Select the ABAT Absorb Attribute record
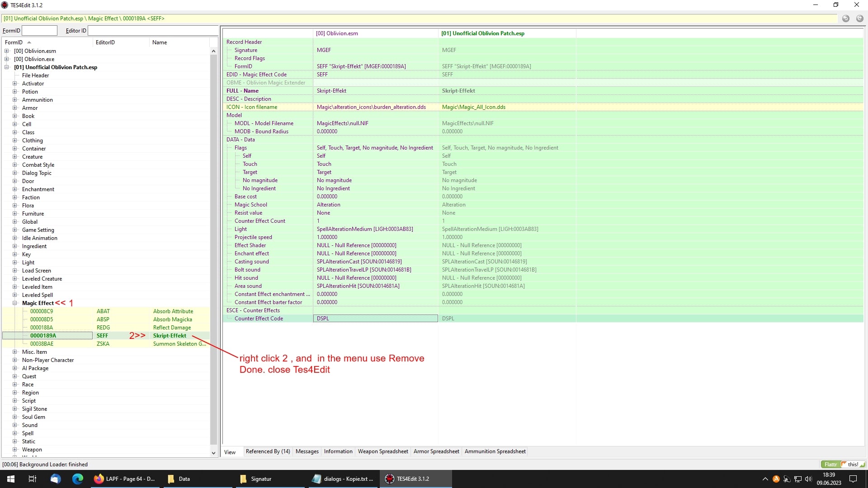 (x=103, y=311)
